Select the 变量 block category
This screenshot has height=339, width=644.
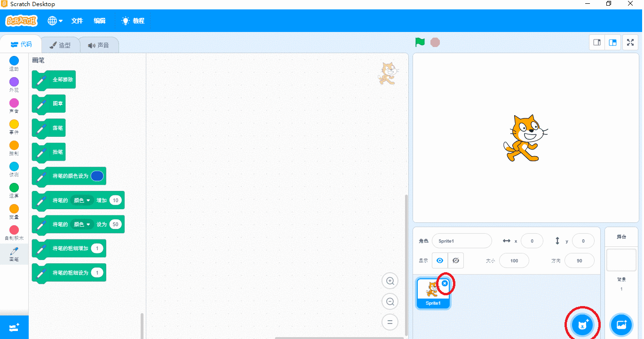tap(14, 212)
